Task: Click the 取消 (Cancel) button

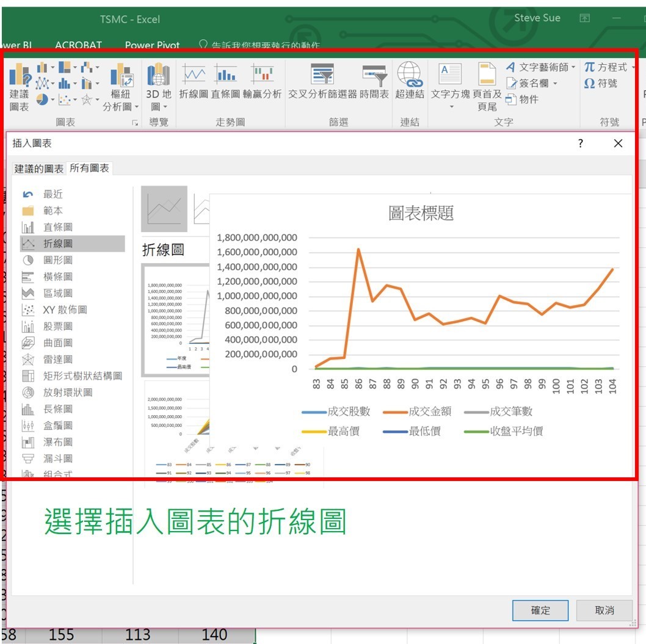Action: 604,610
